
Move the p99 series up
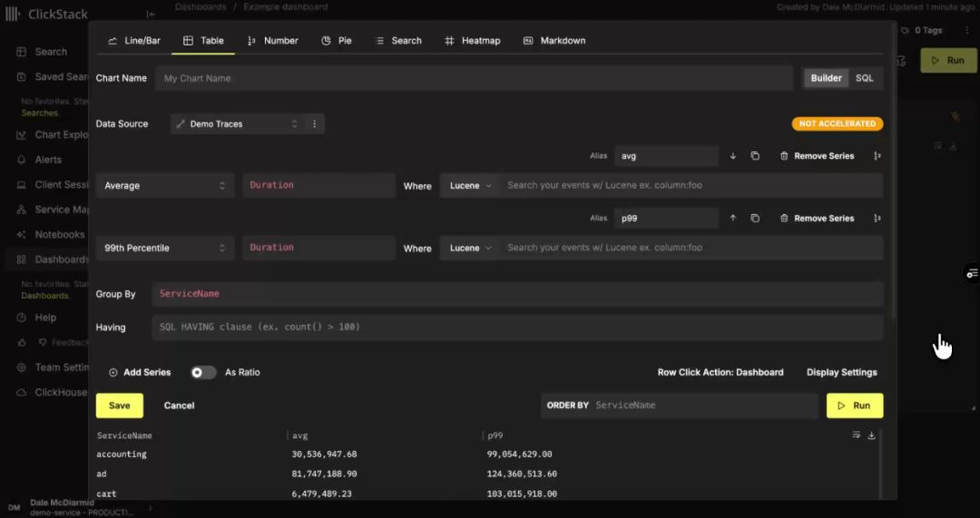[x=733, y=218]
